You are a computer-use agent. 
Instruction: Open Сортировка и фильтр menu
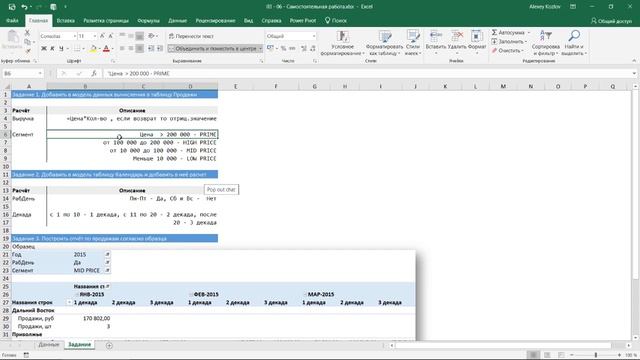[x=546, y=43]
